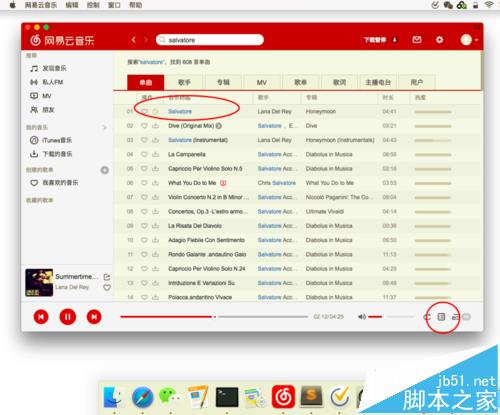This screenshot has height=415, width=500.
Task: Expand the 我的音乐 section chevron
Action: [x=105, y=127]
